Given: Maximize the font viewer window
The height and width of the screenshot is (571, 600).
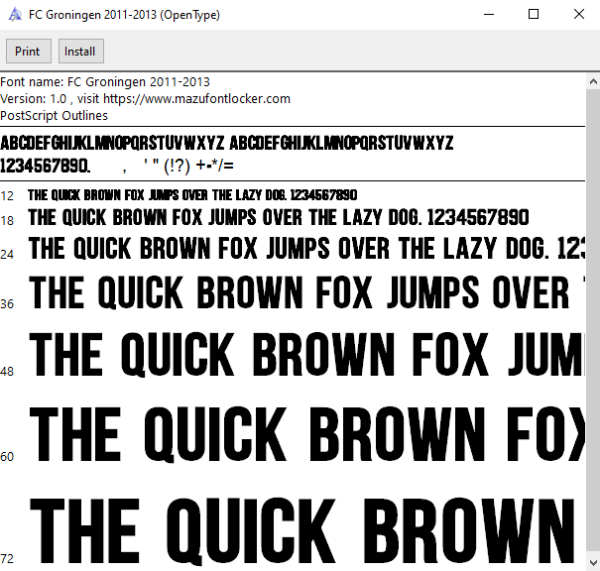Looking at the screenshot, I should pyautogui.click(x=533, y=15).
